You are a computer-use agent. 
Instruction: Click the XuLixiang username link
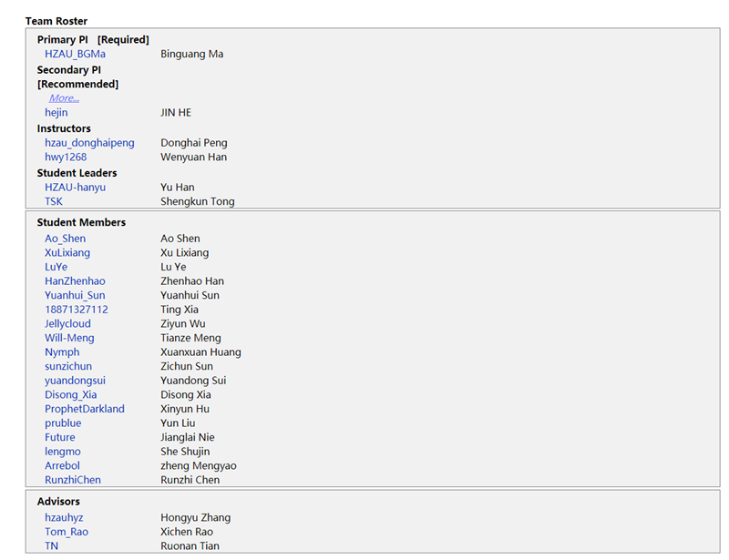pos(67,253)
